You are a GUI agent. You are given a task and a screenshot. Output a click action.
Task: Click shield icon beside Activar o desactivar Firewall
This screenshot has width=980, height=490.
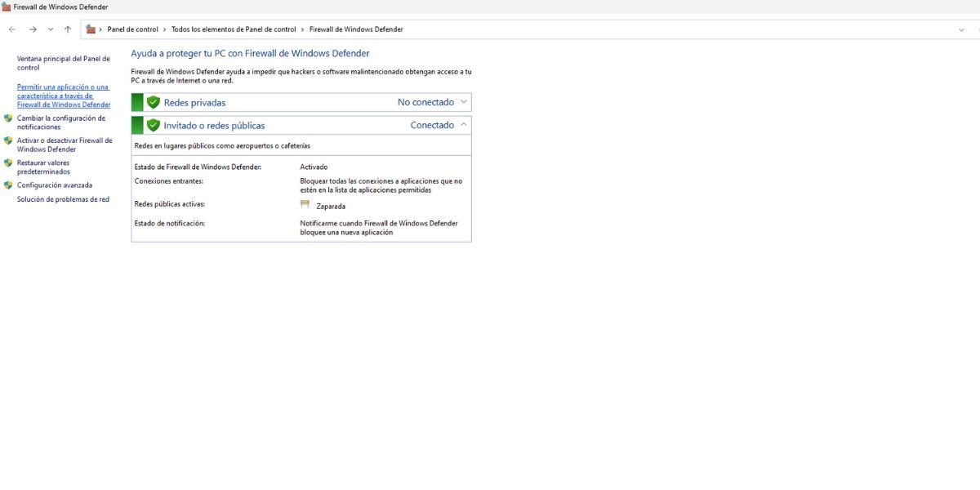point(8,140)
